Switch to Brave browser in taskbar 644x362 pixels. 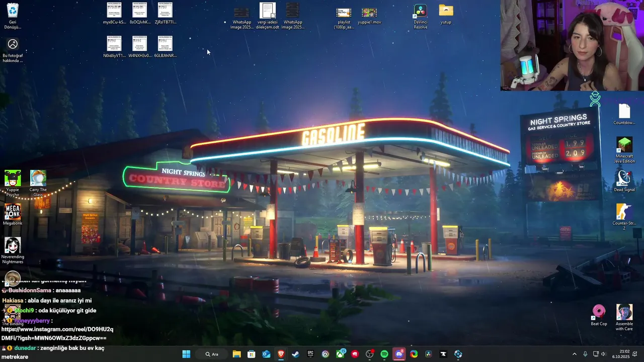[x=281, y=354]
